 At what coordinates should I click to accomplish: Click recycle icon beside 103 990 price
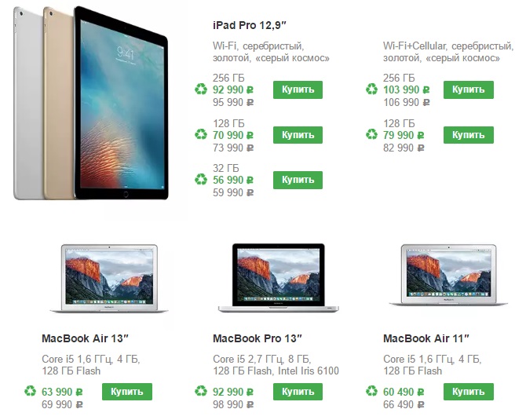(x=371, y=89)
